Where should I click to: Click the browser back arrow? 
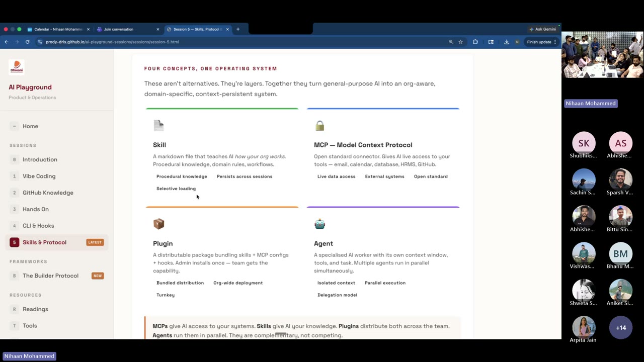pos(6,42)
